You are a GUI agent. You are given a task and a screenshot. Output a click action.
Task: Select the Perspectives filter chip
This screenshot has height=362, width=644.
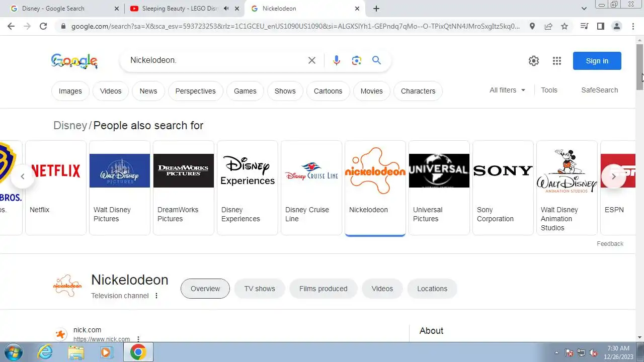[x=195, y=91]
